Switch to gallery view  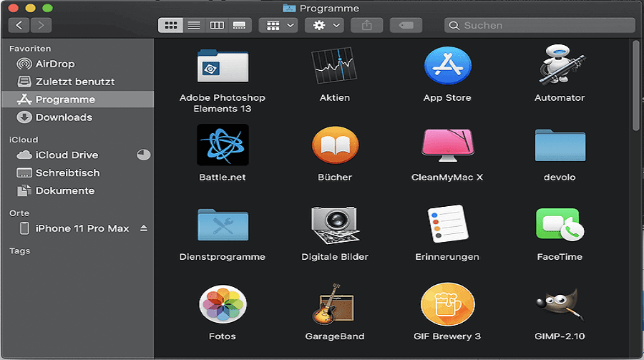240,25
